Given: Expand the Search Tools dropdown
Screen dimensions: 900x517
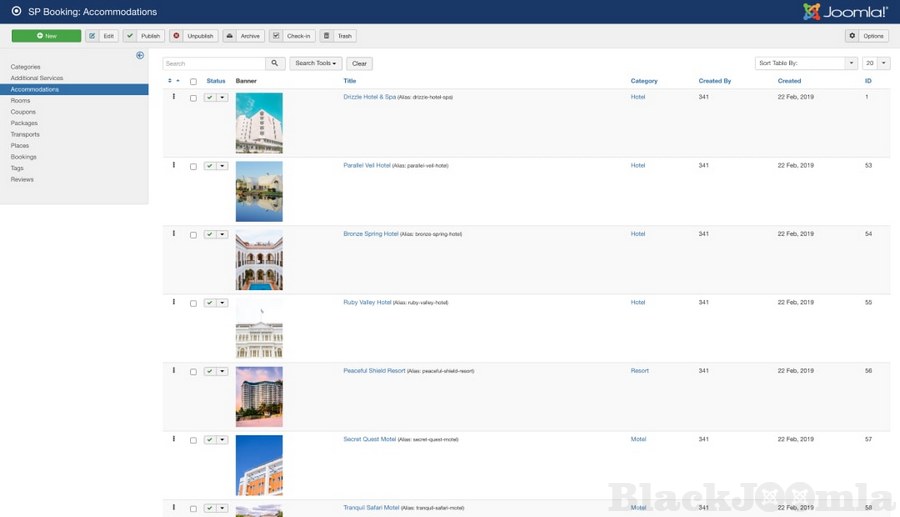Looking at the screenshot, I should pyautogui.click(x=315, y=63).
